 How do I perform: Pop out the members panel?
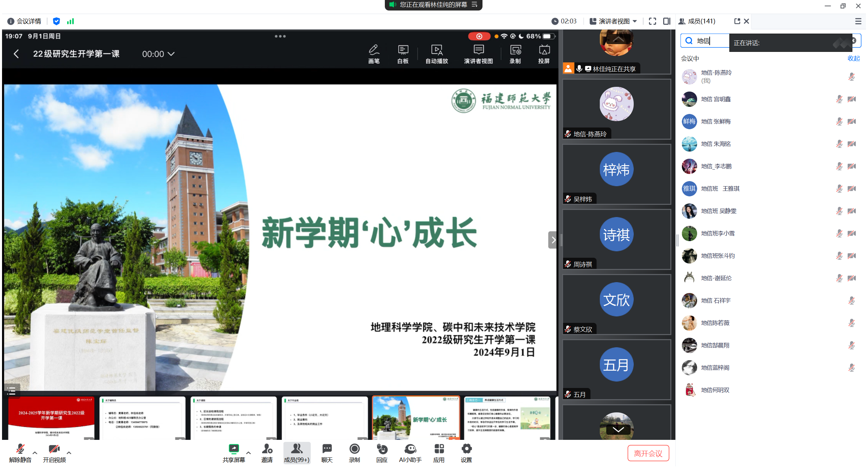pos(737,21)
